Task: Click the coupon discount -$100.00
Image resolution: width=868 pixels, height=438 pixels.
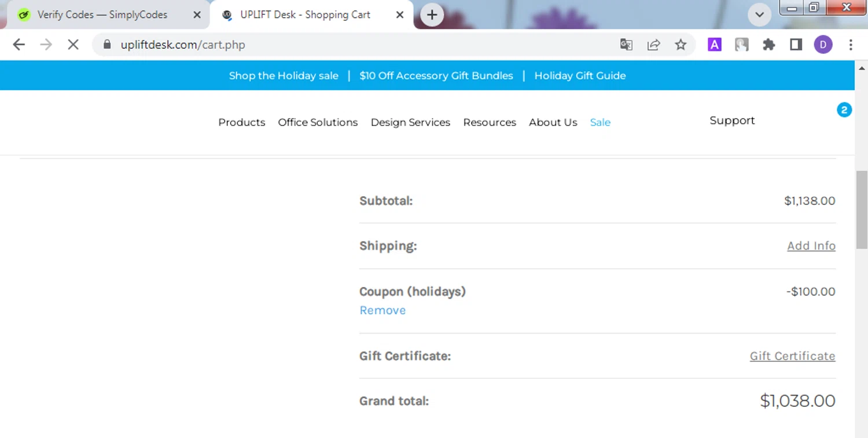Action: 811,292
